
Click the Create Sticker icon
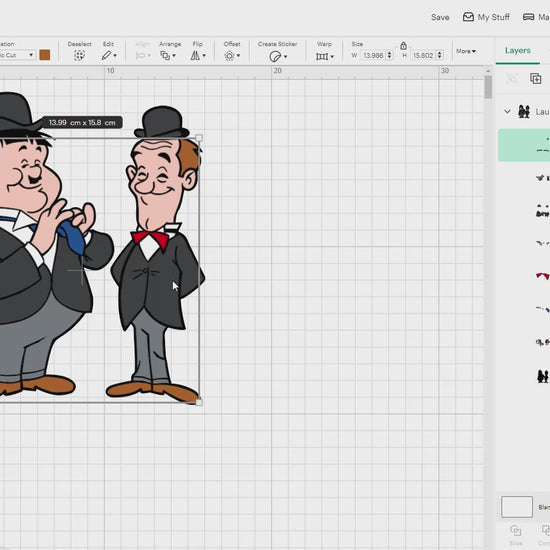275,56
